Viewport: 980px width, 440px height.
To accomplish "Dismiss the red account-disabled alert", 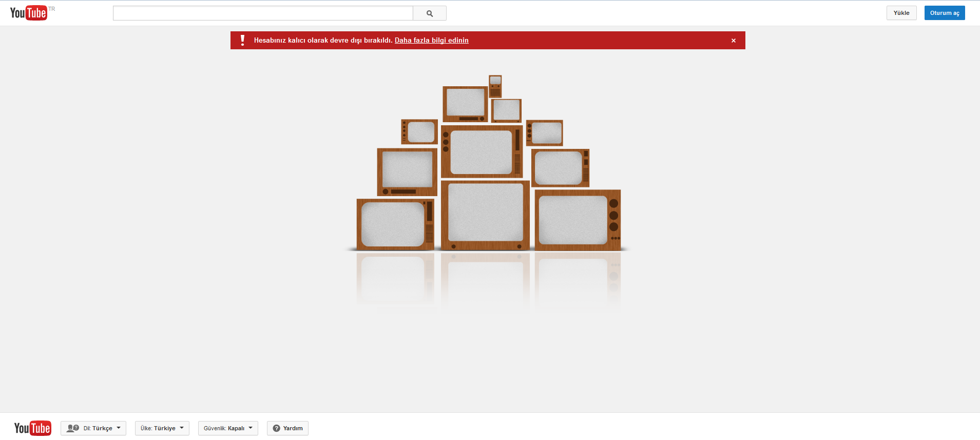I will click(734, 41).
